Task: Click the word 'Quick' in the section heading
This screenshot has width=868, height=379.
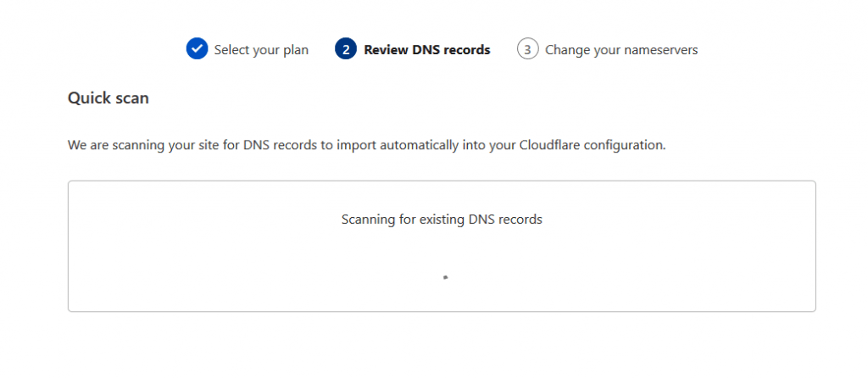Action: coord(86,98)
